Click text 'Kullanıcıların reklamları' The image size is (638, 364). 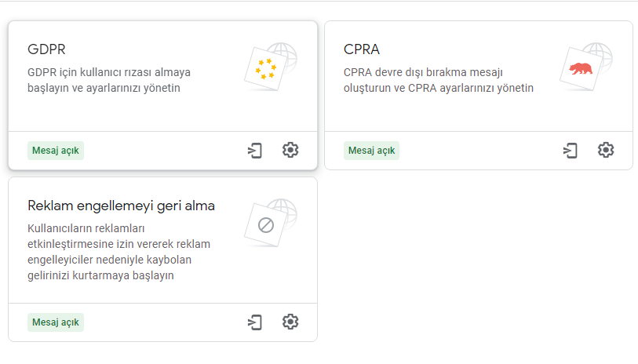click(x=86, y=228)
